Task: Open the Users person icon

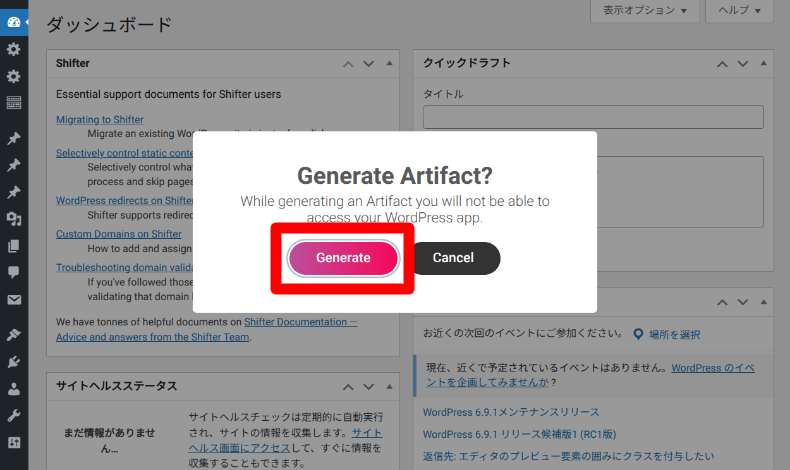Action: 14,389
